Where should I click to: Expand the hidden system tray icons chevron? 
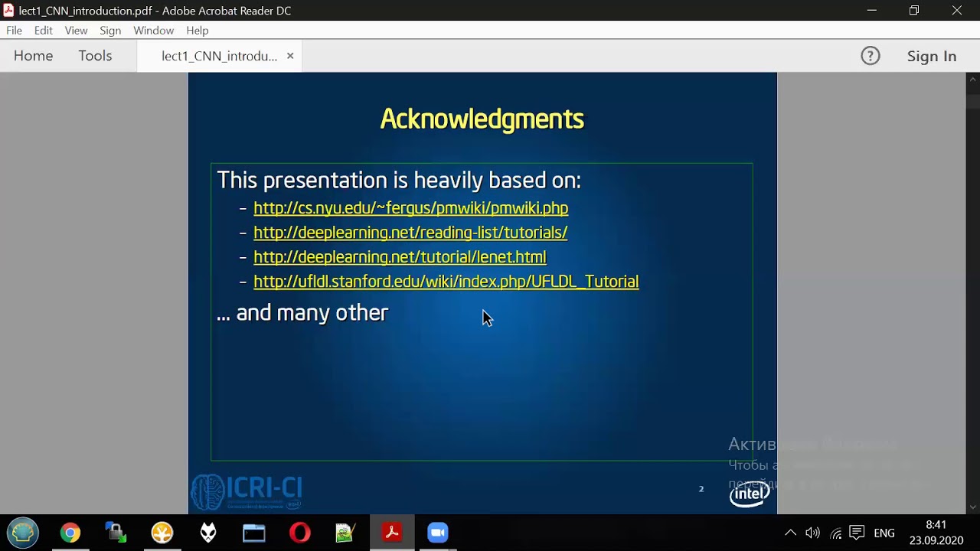click(790, 533)
